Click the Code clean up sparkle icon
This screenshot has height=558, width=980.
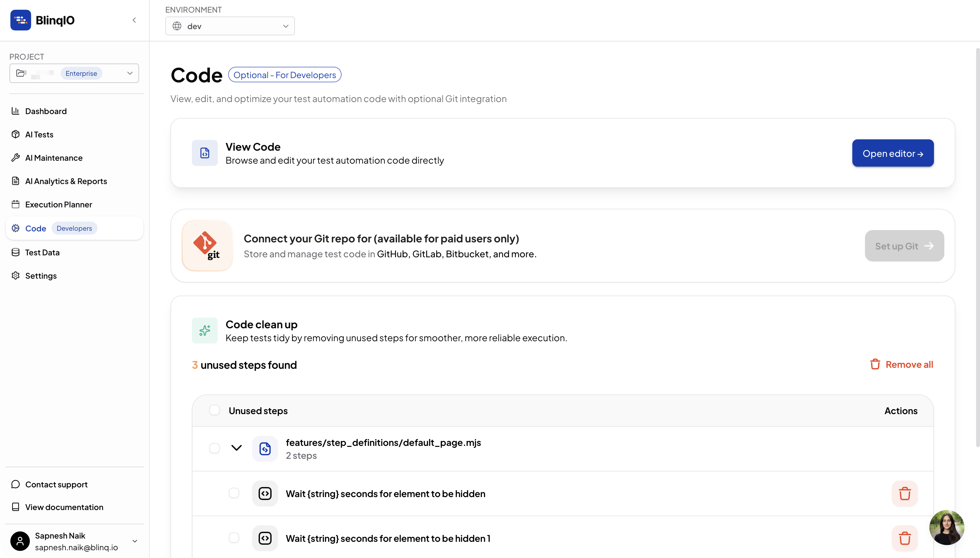(x=205, y=330)
